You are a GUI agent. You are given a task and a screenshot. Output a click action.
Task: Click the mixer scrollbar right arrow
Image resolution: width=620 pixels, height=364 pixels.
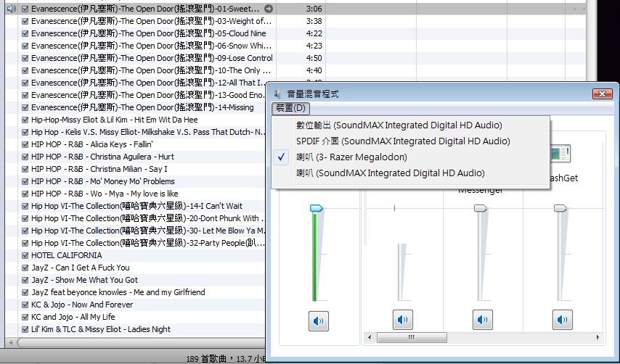pos(597,337)
